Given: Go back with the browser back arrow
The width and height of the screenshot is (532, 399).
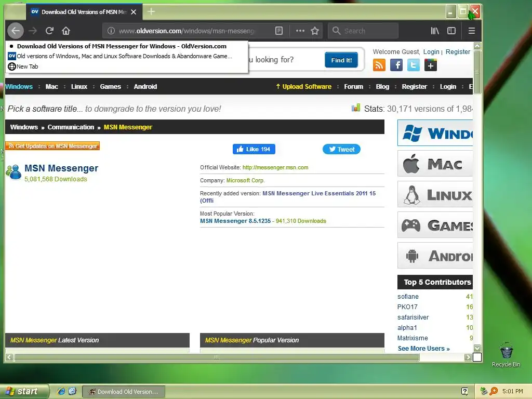Looking at the screenshot, I should click(16, 31).
